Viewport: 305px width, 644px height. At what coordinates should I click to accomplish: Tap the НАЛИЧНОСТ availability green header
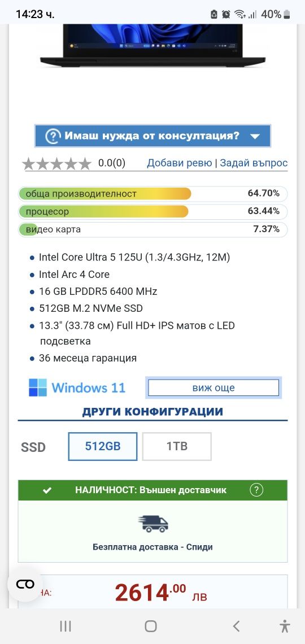(x=152, y=490)
